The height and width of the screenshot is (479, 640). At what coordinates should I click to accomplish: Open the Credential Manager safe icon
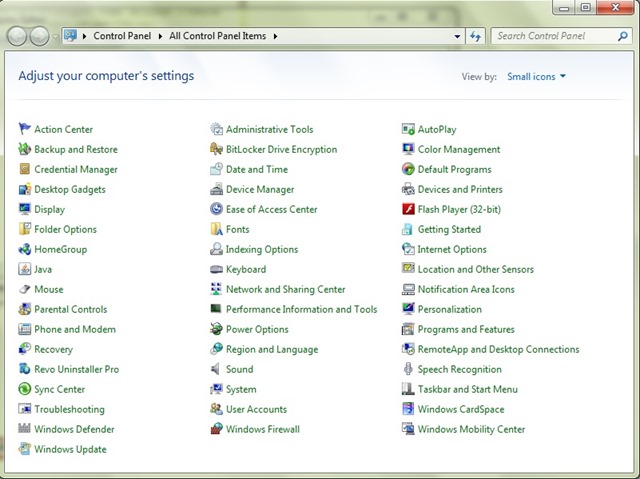24,169
